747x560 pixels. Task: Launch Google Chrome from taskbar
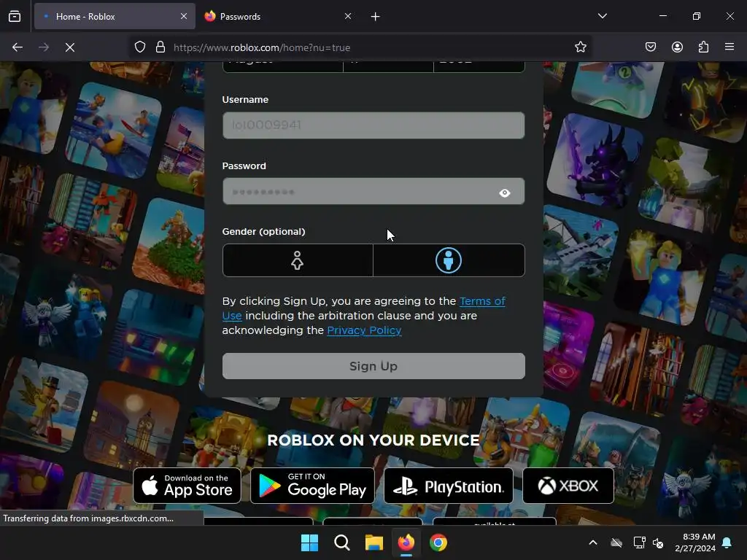[x=438, y=542]
